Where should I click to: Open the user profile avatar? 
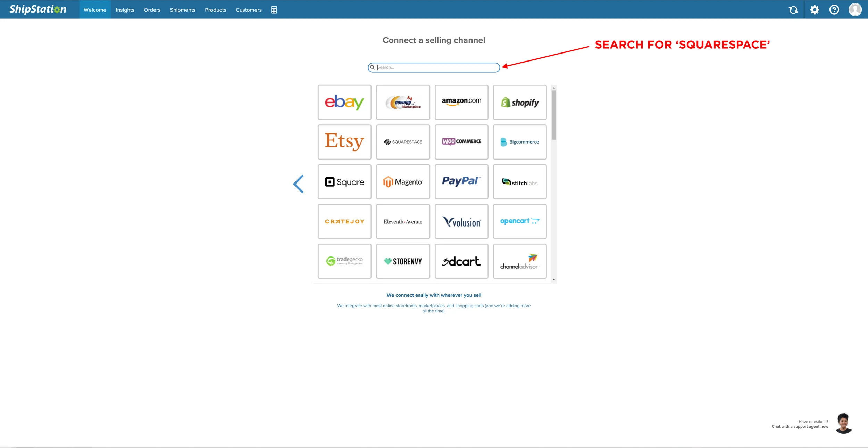pos(855,10)
